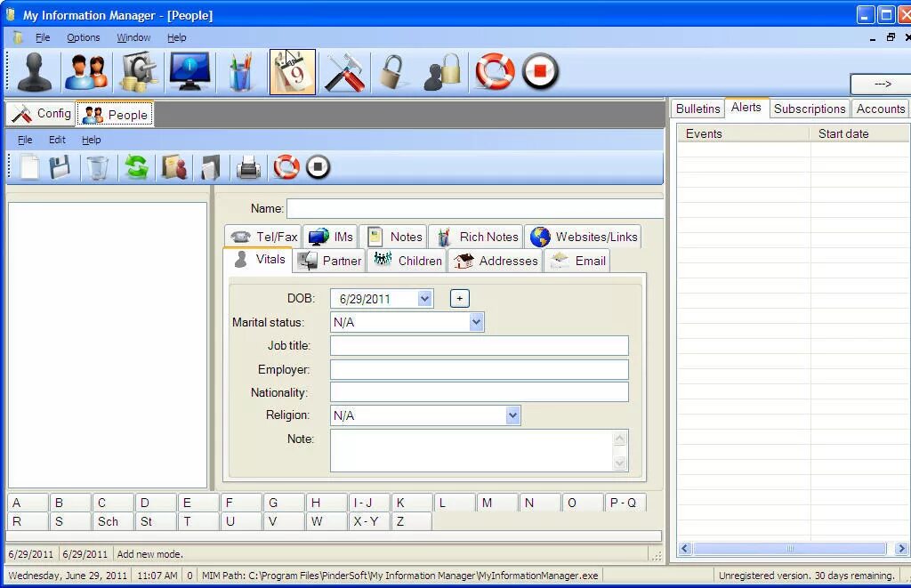Open the small lifebuoy help icon
This screenshot has width=911, height=588.
[x=286, y=167]
